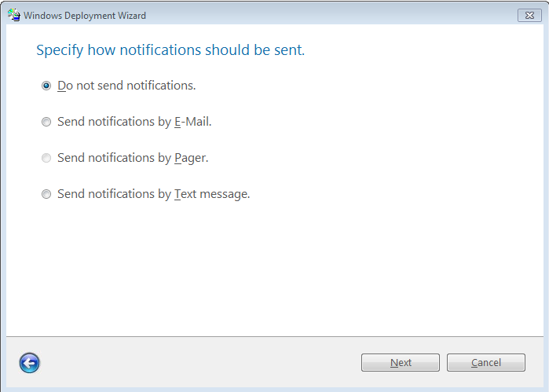Select the 'Do not send notifications' radio button
This screenshot has width=549, height=392.
coord(46,86)
